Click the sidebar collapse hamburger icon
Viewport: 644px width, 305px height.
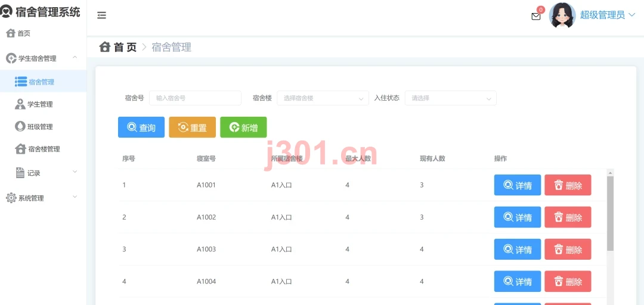101,15
